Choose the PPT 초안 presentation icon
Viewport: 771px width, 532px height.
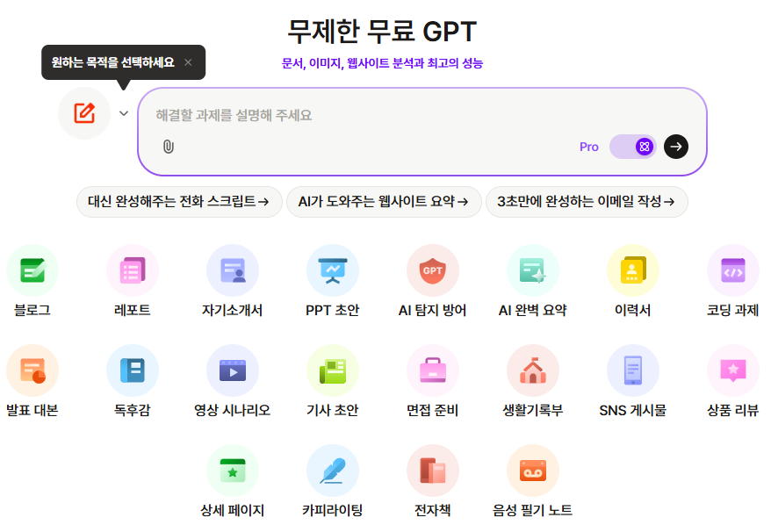pyautogui.click(x=333, y=270)
